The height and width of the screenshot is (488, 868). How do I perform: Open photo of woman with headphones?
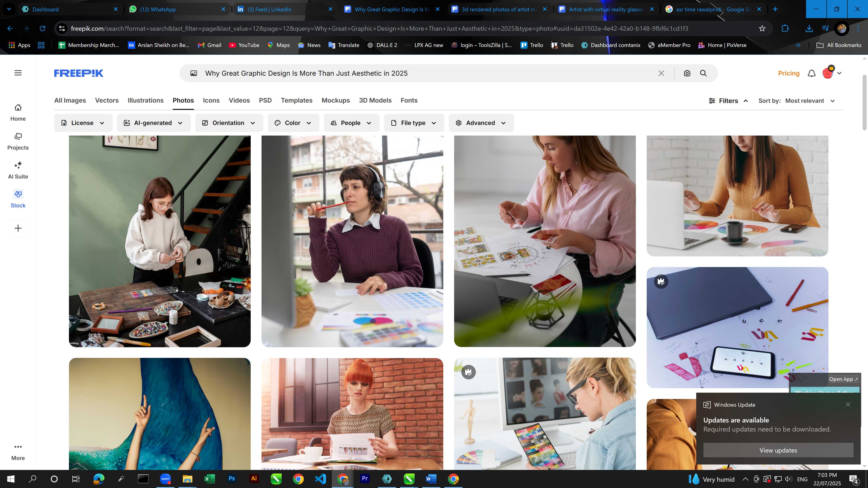point(352,241)
